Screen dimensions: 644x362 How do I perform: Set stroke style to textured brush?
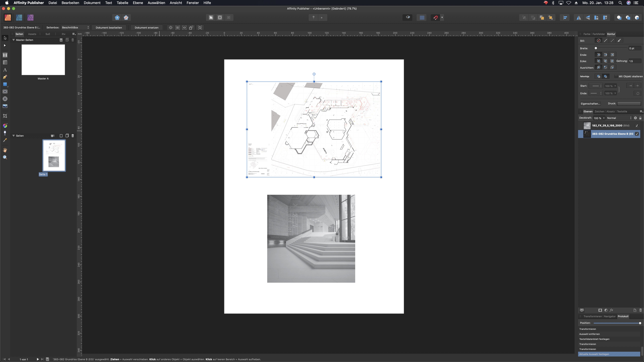tap(619, 40)
